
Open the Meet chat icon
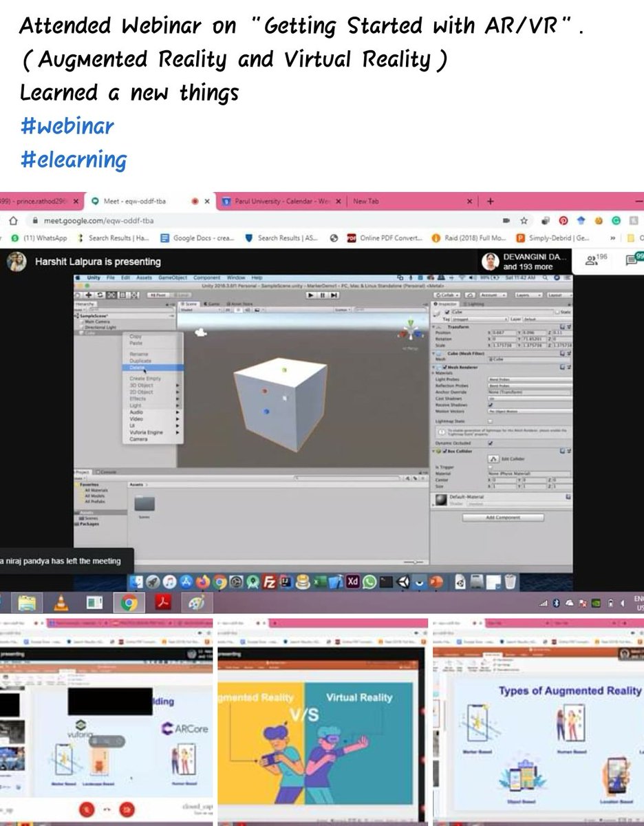pyautogui.click(x=632, y=260)
